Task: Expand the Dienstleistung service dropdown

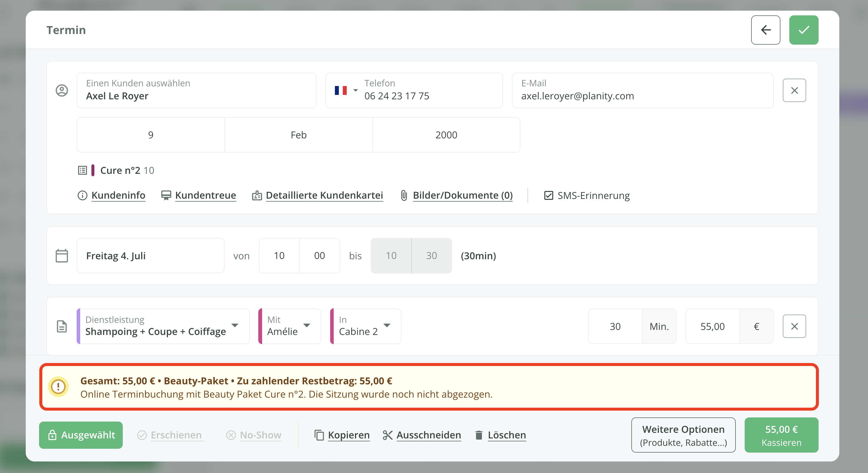Action: click(x=235, y=325)
